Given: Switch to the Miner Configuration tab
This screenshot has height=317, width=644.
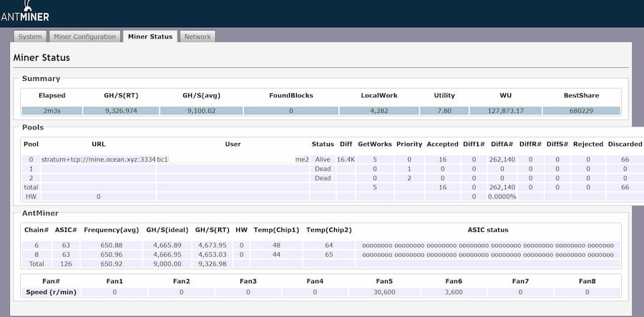Looking at the screenshot, I should click(84, 36).
